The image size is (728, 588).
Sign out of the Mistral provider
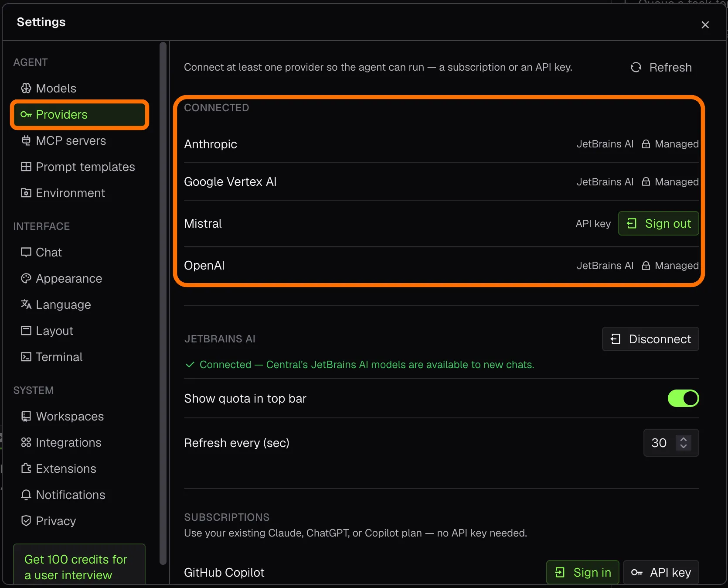(x=658, y=223)
